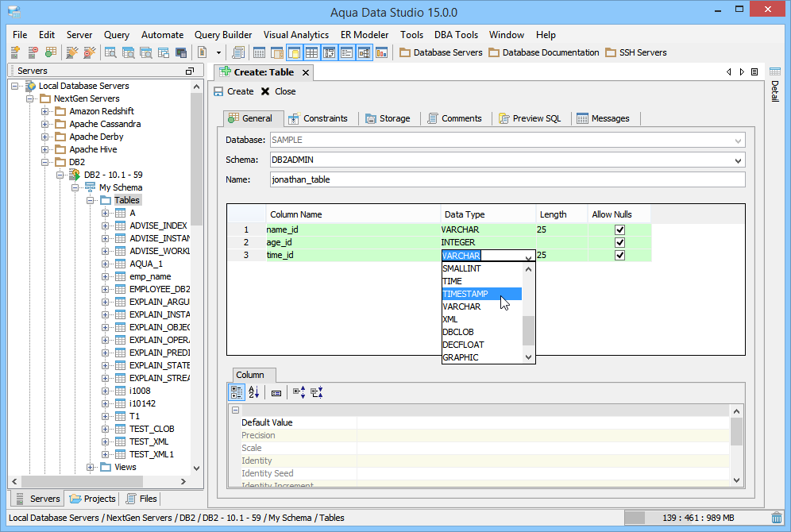Click the table Name input field
791x532 pixels.
[507, 180]
